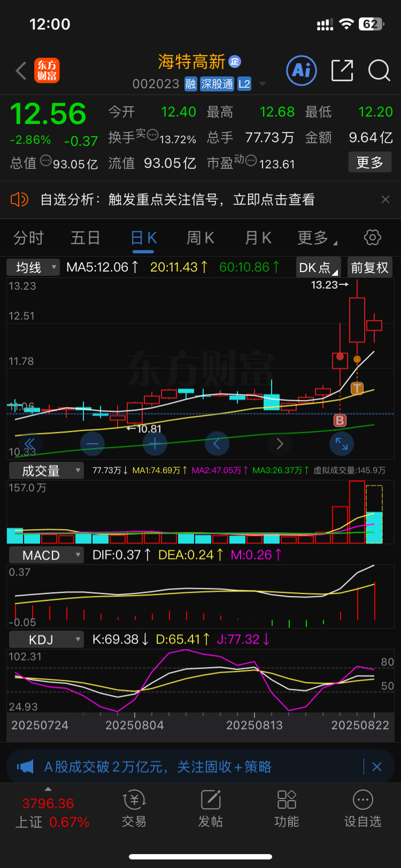Switch to the 分时 tab

click(x=28, y=238)
